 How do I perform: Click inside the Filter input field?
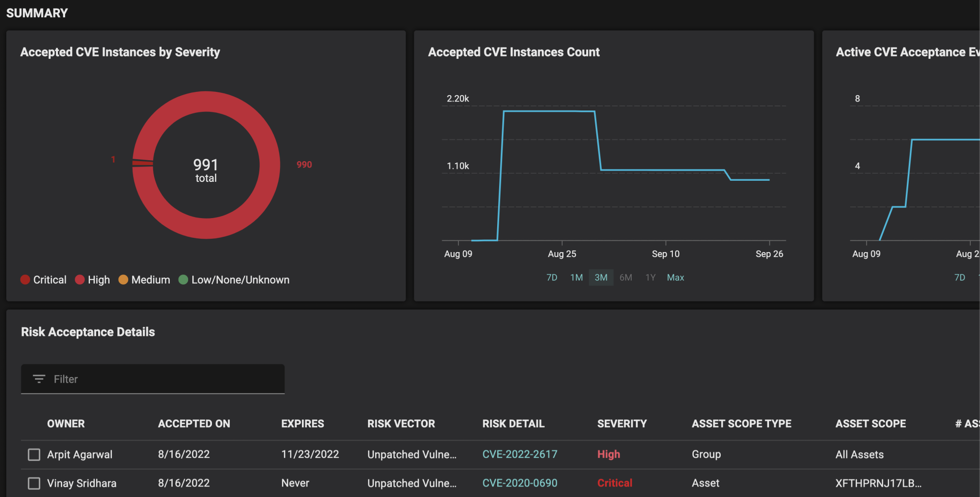click(144, 379)
